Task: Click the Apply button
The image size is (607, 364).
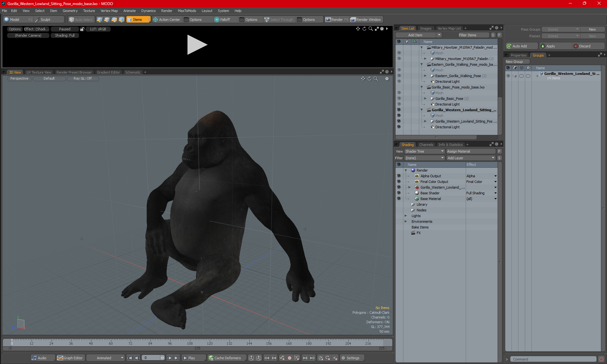Action: [x=555, y=46]
